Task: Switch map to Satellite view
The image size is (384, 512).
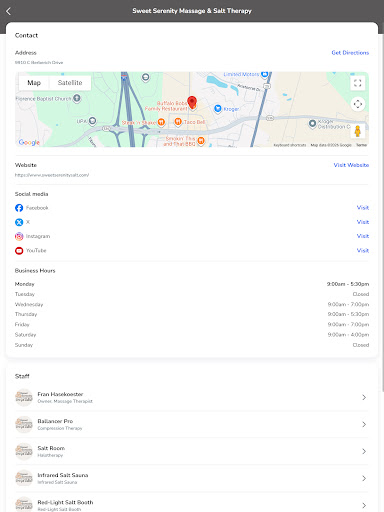Action: click(70, 83)
